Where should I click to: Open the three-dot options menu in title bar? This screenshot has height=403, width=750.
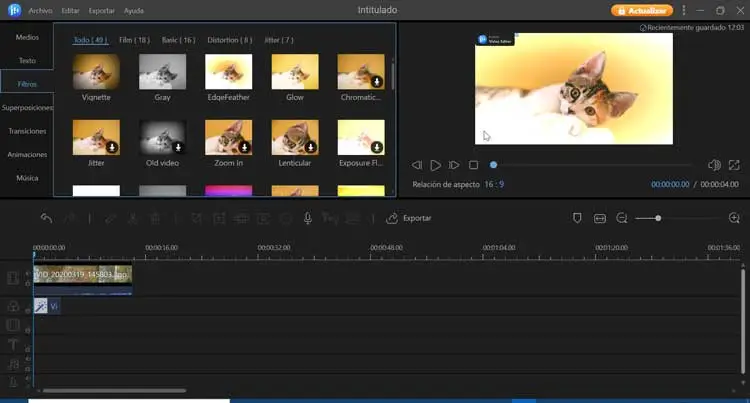coord(684,10)
